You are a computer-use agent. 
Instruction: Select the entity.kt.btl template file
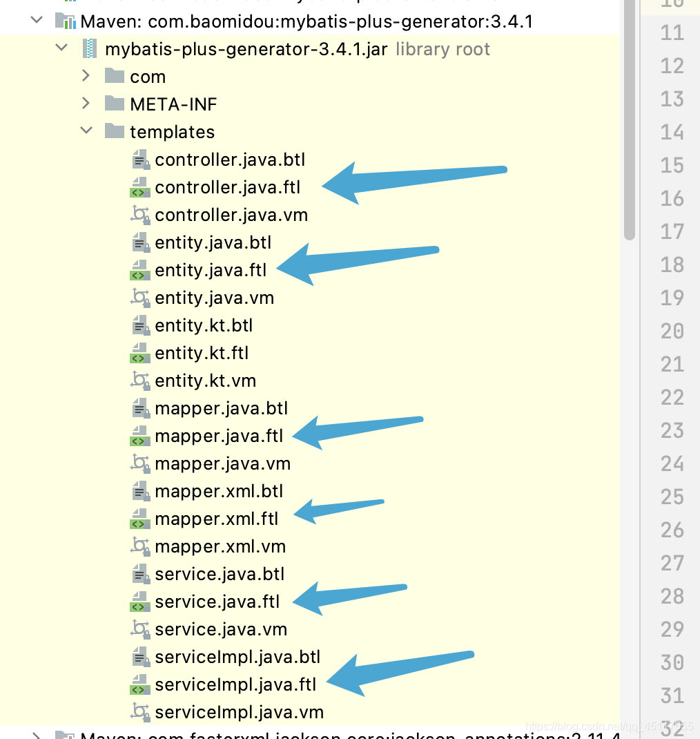tap(204, 325)
